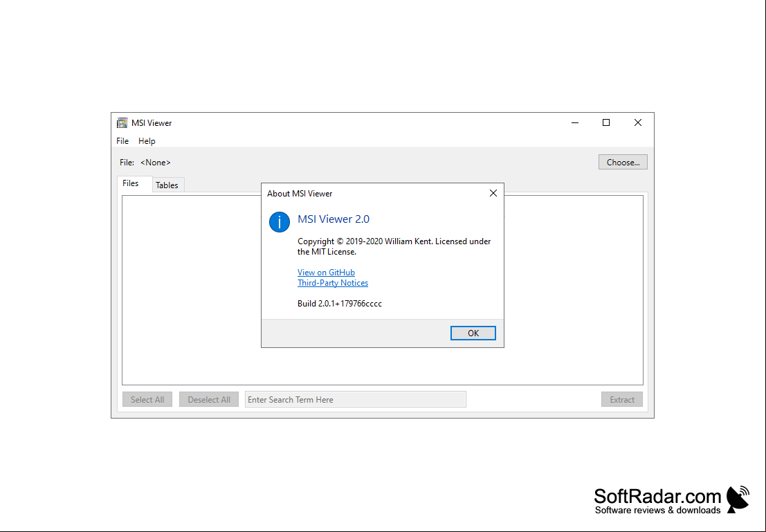The width and height of the screenshot is (766, 532).
Task: Click the File: <None> label
Action: pyautogui.click(x=145, y=162)
